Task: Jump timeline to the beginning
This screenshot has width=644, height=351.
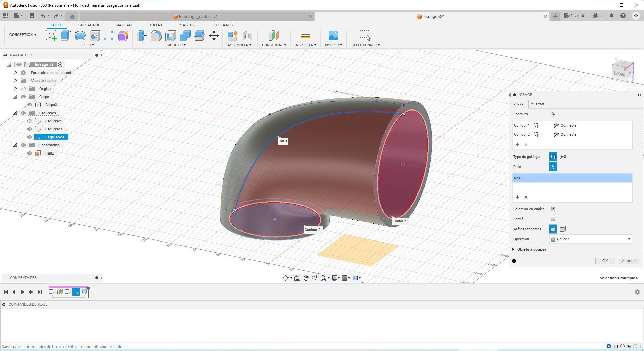Action: coord(6,292)
